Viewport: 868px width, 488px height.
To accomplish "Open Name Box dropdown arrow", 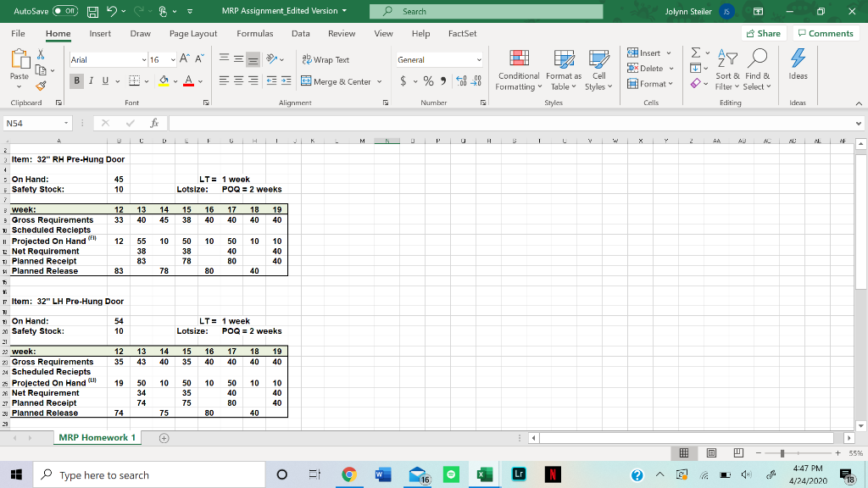I will click(66, 123).
